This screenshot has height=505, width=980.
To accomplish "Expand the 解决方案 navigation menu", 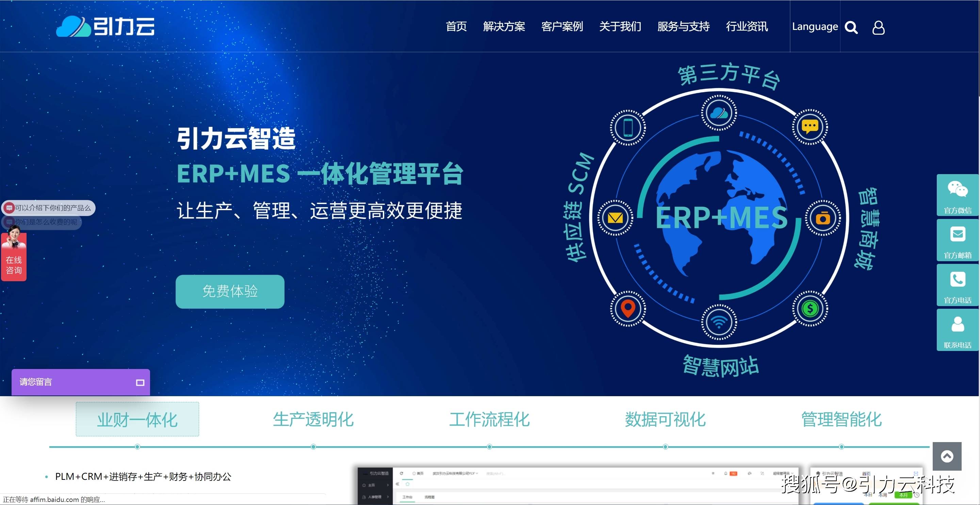I will [x=504, y=27].
